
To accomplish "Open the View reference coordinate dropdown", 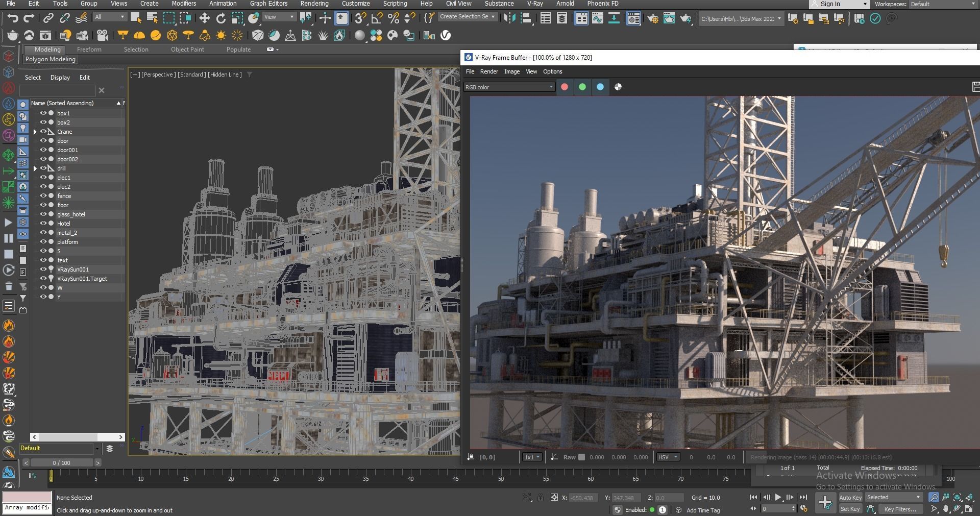I will pyautogui.click(x=279, y=17).
